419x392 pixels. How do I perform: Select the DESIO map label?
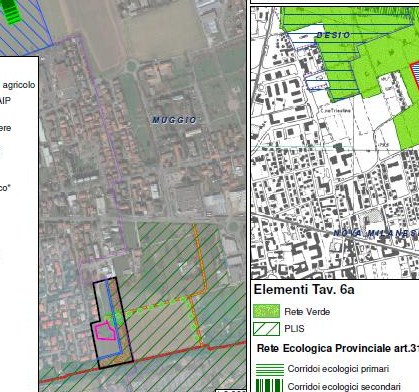tap(333, 35)
